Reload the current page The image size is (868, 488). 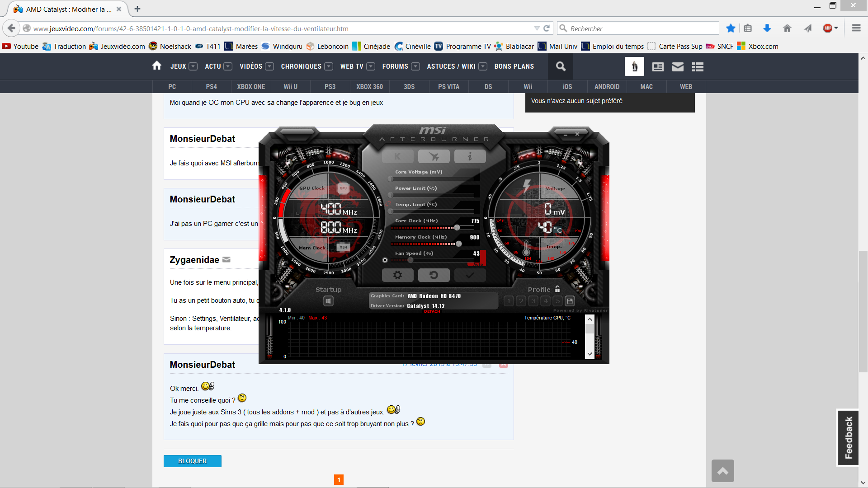(x=546, y=28)
